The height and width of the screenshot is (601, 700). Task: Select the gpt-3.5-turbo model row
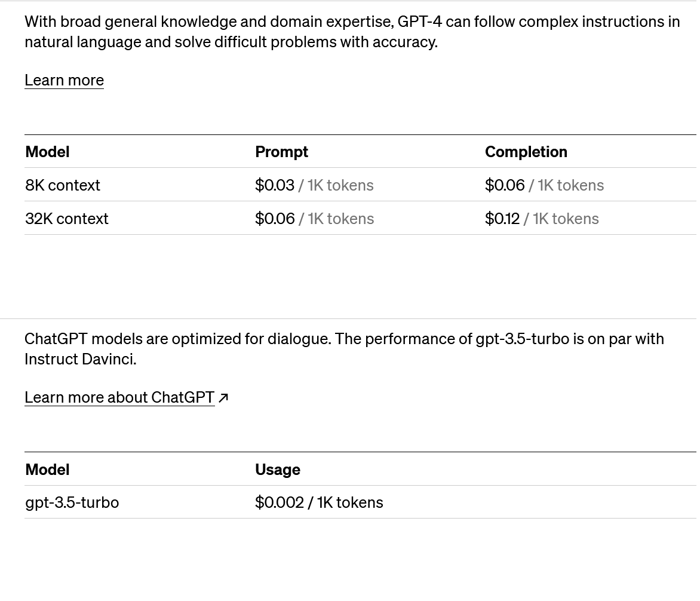360,502
